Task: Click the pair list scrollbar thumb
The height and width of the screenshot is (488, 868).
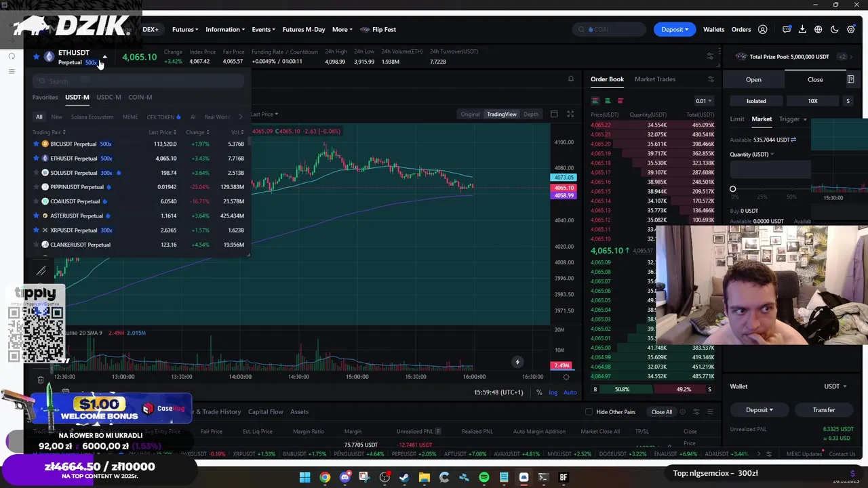Action: pyautogui.click(x=249, y=142)
